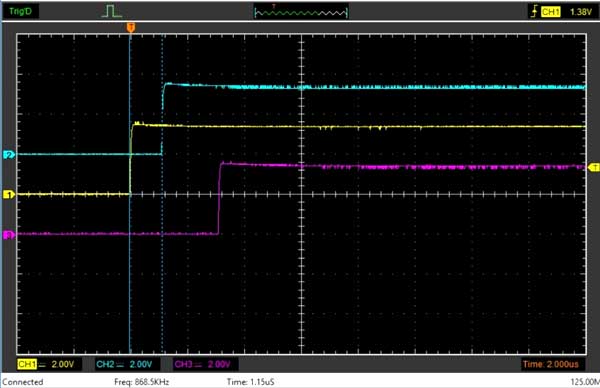Click the yellow channel 1 ground marker

[8, 195]
